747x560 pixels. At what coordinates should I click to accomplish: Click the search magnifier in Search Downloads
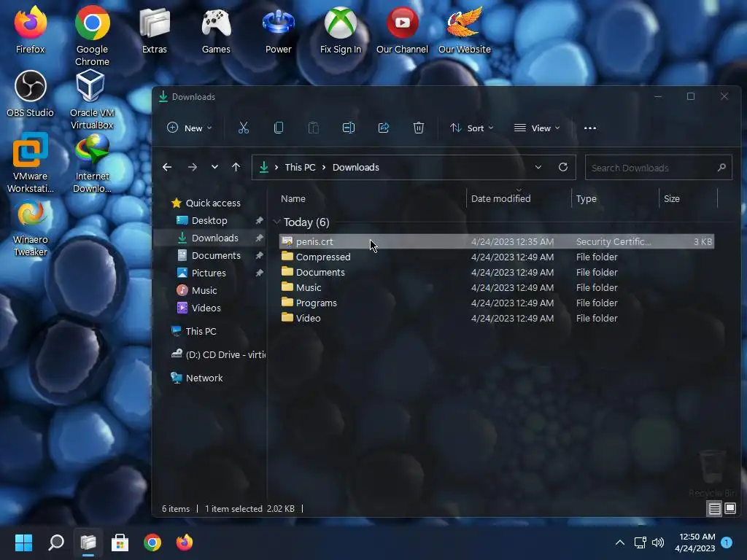click(721, 167)
